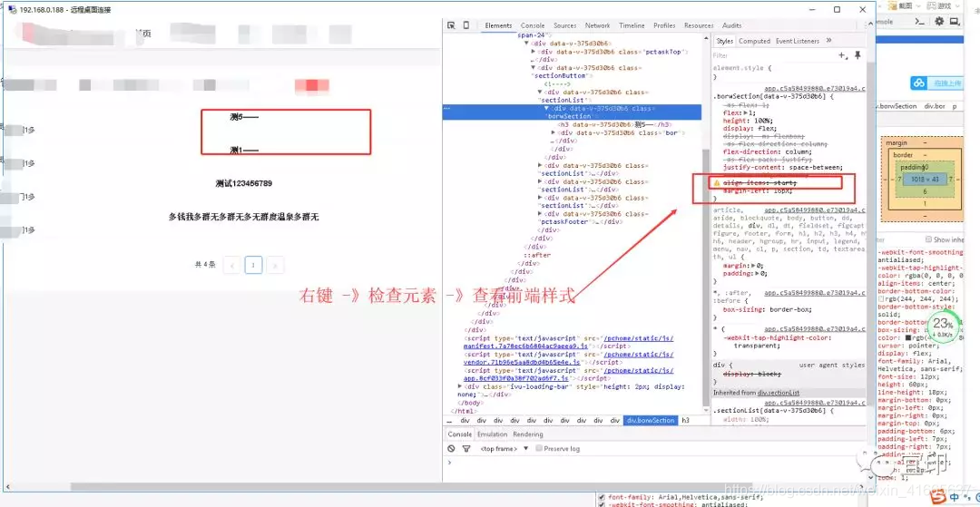The height and width of the screenshot is (507, 980).
Task: Expand the margin shorthand property triangle
Action: point(751,266)
